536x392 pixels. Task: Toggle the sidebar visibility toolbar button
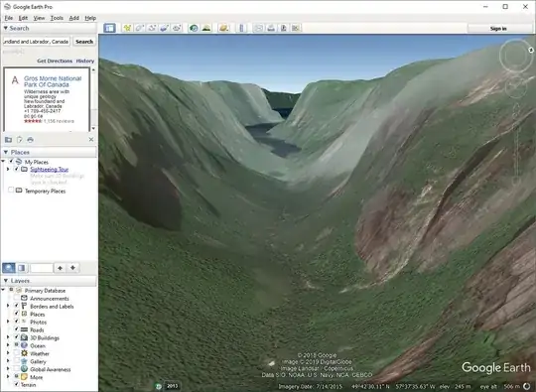[109, 28]
